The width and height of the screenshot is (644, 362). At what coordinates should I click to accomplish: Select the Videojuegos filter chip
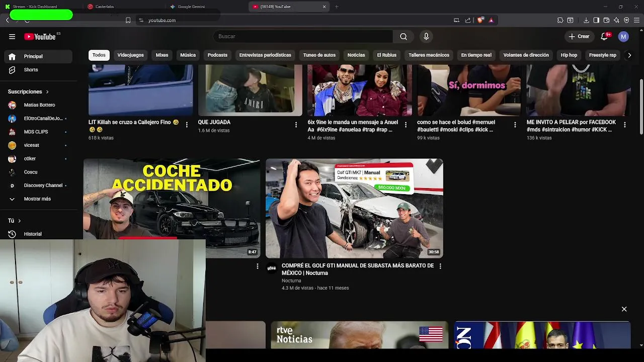tap(130, 55)
